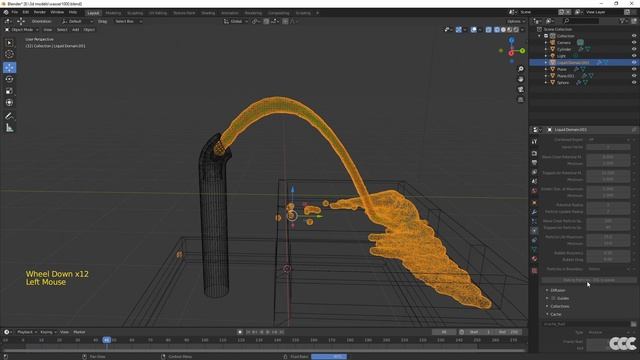Switch to the Modeling workspace tab
This screenshot has height=360, width=640.
(x=113, y=13)
